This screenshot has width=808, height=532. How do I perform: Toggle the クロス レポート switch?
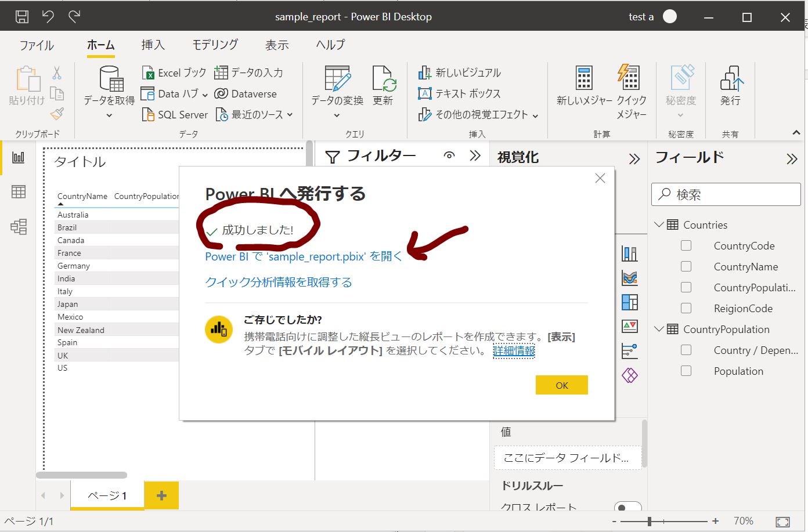tap(627, 507)
